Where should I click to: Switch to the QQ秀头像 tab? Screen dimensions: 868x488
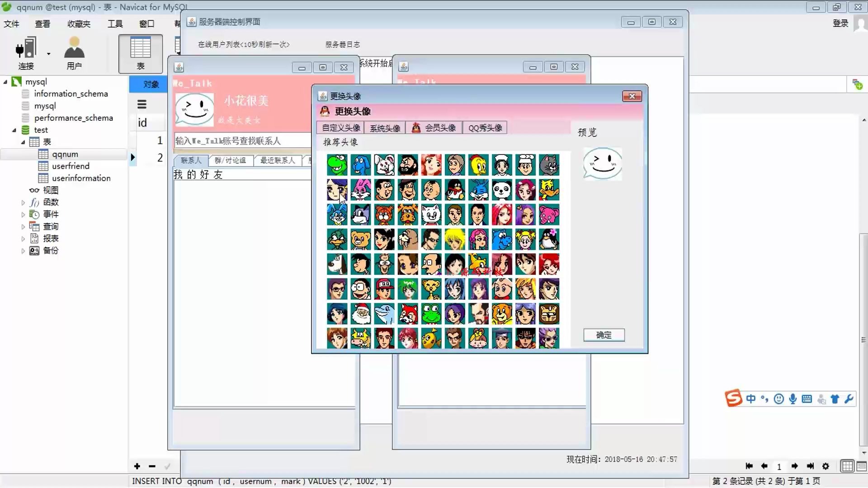pyautogui.click(x=485, y=128)
